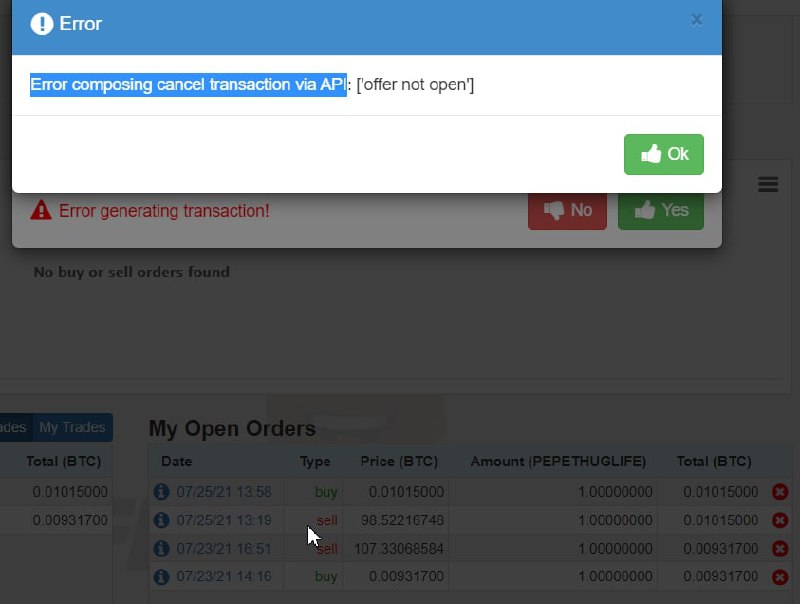Confirm the error with the Ok button
800x604 pixels.
tap(663, 154)
